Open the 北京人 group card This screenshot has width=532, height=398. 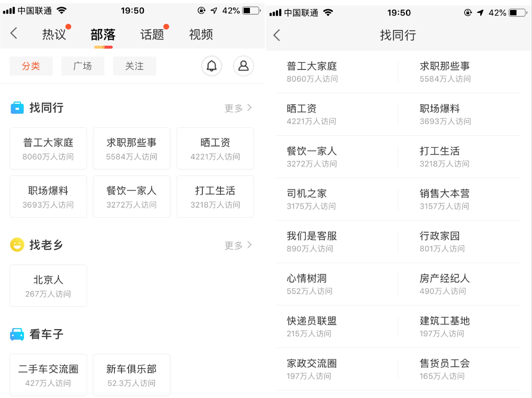pyautogui.click(x=48, y=286)
